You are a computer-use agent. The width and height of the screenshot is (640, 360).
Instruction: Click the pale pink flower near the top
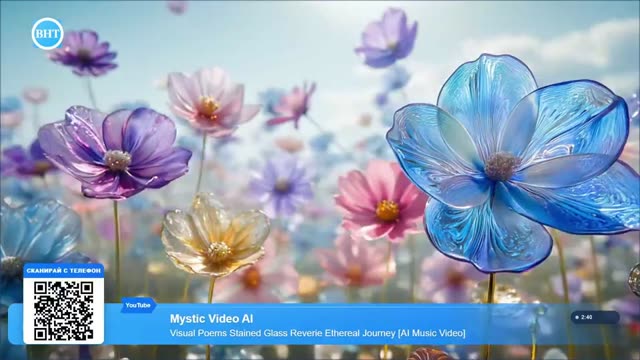click(211, 102)
